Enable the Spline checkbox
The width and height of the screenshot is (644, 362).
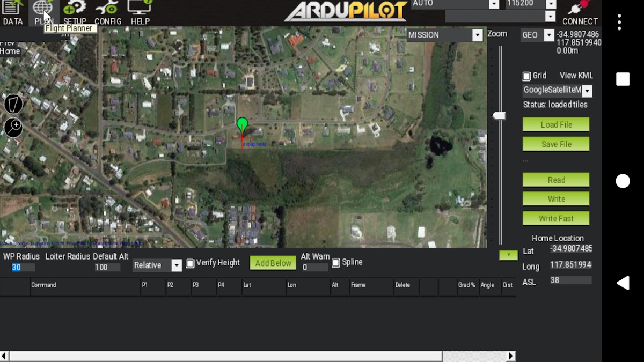point(336,263)
